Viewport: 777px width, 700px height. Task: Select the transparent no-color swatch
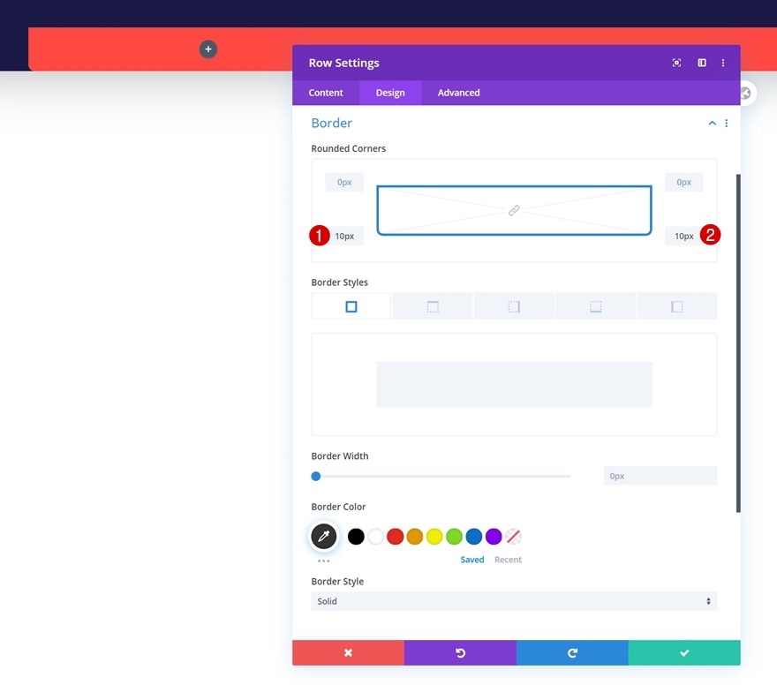tap(513, 536)
